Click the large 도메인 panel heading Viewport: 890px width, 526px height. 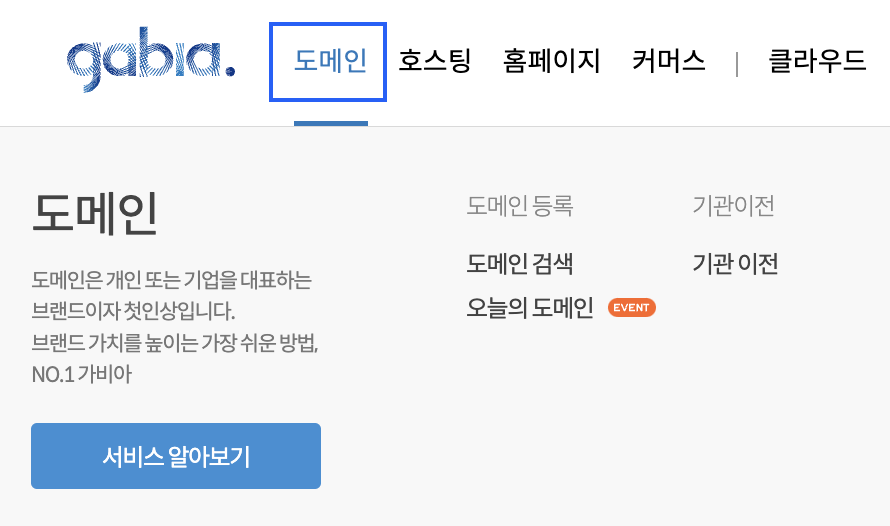(x=94, y=213)
